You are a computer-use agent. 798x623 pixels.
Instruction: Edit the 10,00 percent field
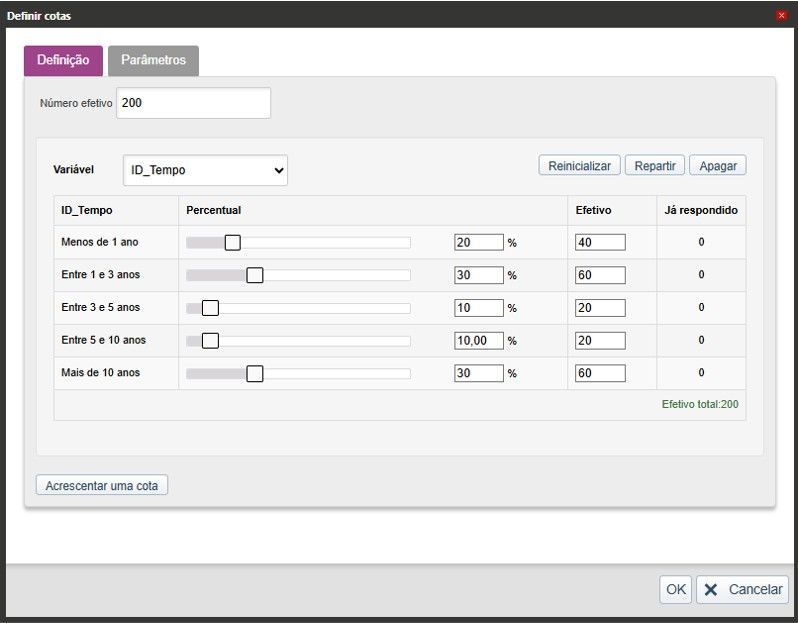click(479, 341)
